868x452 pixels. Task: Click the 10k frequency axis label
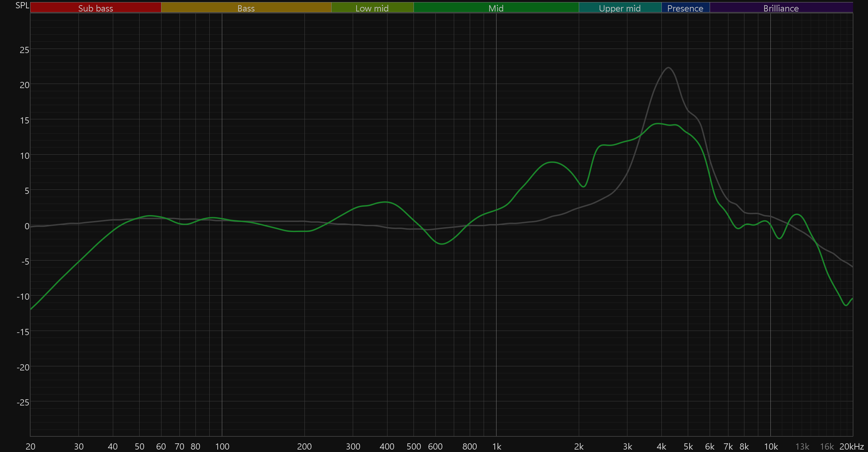pyautogui.click(x=771, y=446)
